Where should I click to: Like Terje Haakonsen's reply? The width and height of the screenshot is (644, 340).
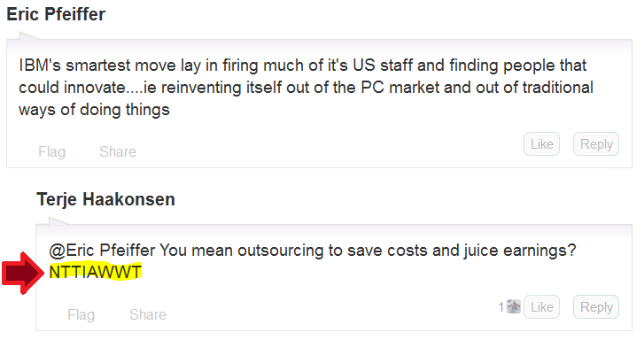(x=541, y=306)
